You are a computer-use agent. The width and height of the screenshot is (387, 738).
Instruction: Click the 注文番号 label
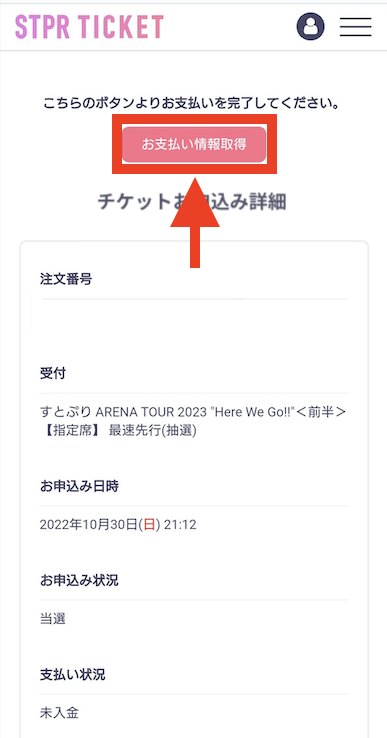click(66, 279)
